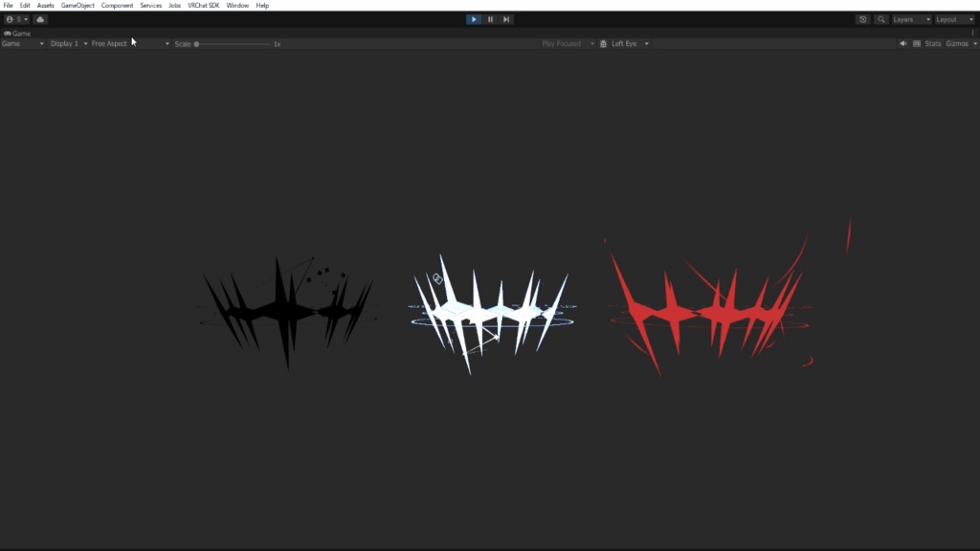
Task: Open the Unity account dropdown
Action: (17, 19)
